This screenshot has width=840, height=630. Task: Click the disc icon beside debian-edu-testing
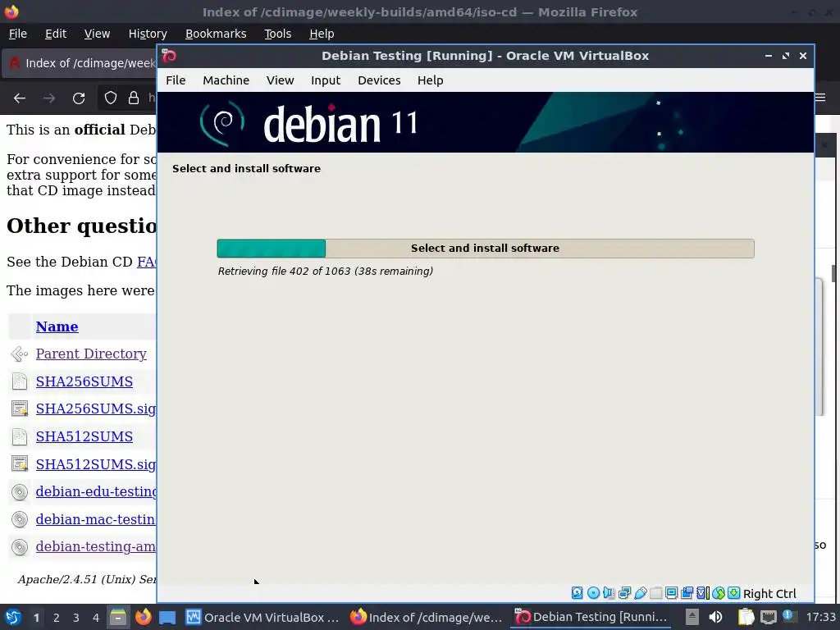coord(20,492)
